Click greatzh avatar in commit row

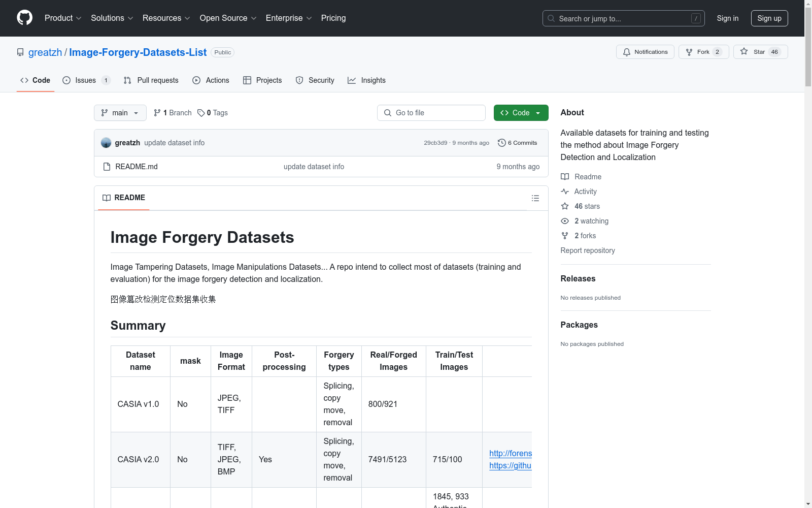(x=106, y=143)
